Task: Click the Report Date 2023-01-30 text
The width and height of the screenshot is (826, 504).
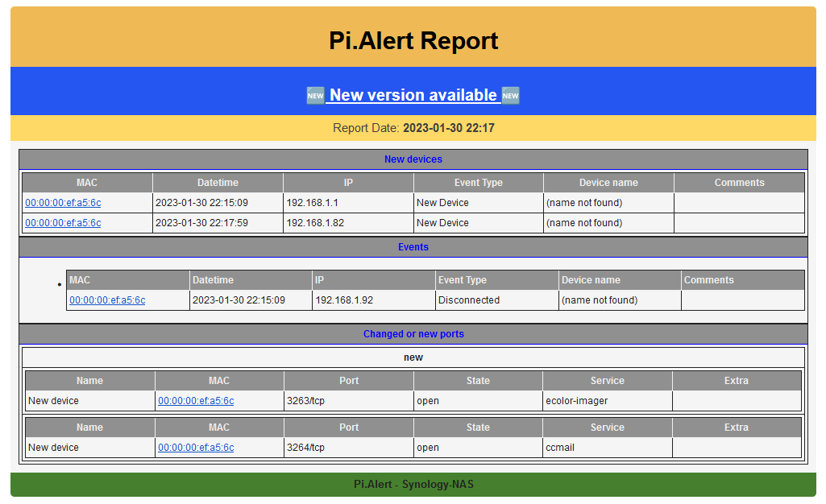Action: coord(413,127)
